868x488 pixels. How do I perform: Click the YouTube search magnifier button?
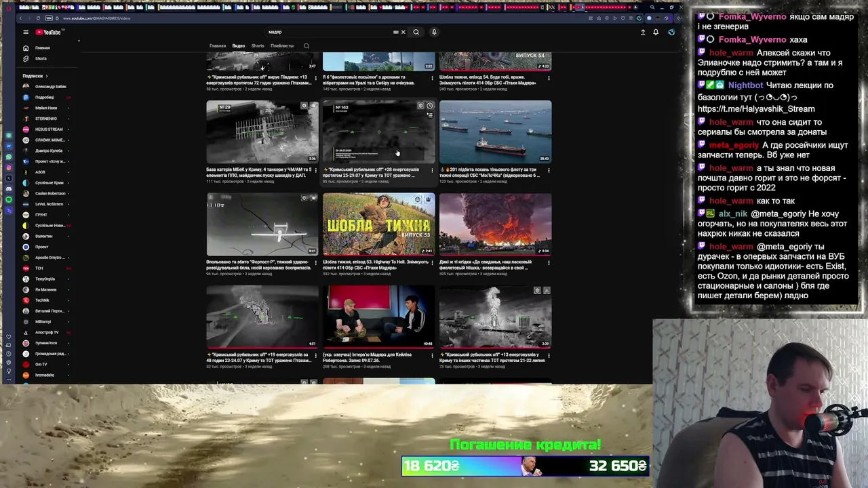(x=416, y=32)
